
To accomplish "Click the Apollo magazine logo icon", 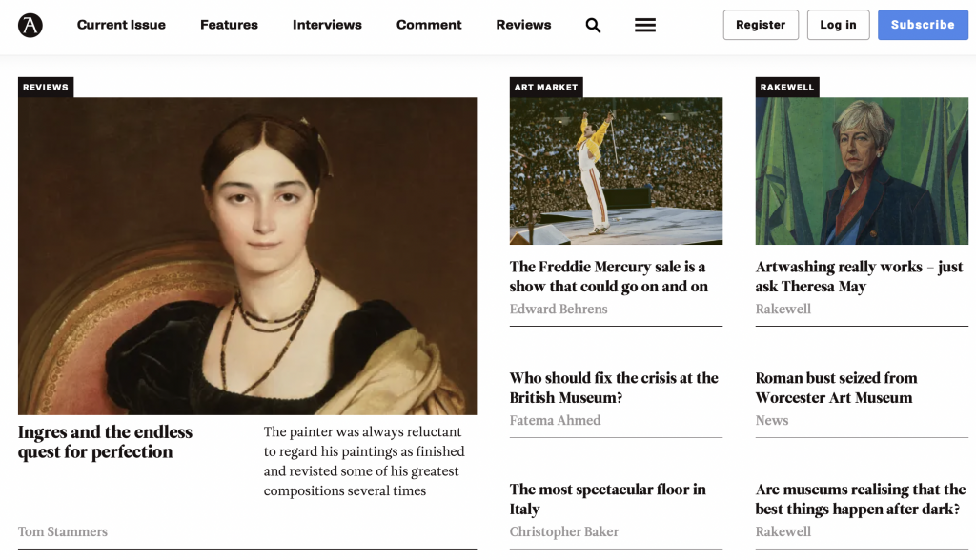I will [x=30, y=25].
